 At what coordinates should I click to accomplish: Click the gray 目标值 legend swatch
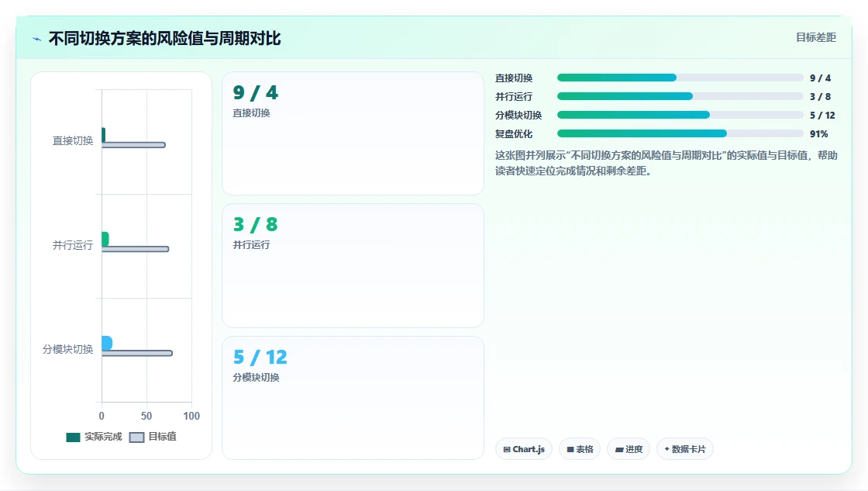pyautogui.click(x=136, y=437)
